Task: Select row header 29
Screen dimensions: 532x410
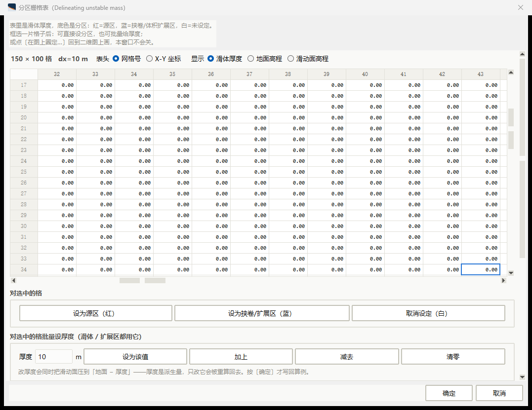Action: 24,215
